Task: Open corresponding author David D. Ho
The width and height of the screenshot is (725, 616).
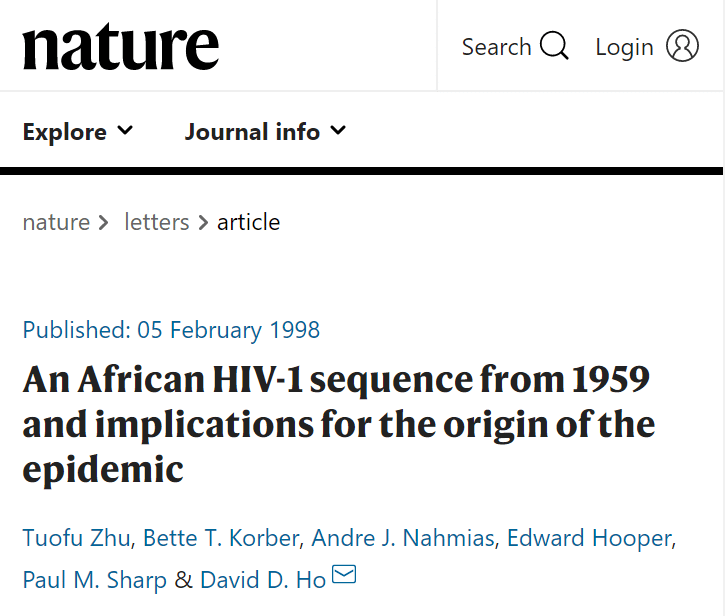Action: (x=261, y=580)
